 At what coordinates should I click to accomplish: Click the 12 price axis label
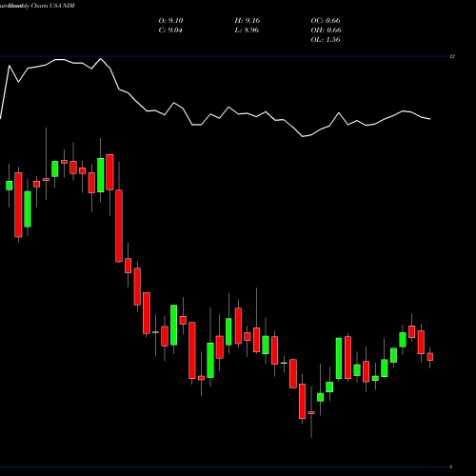pyautogui.click(x=452, y=56)
